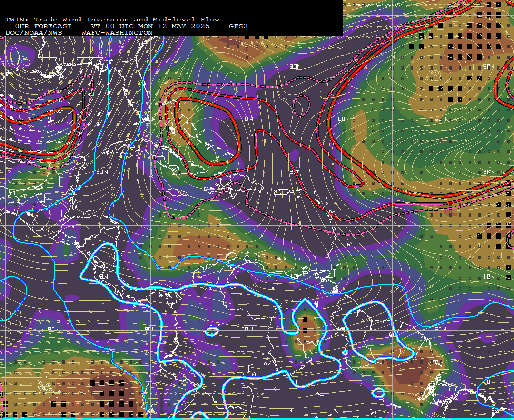Image resolution: width=514 pixels, height=420 pixels.
Task: Click the Jamaica island outline
Action: coord(177,192)
